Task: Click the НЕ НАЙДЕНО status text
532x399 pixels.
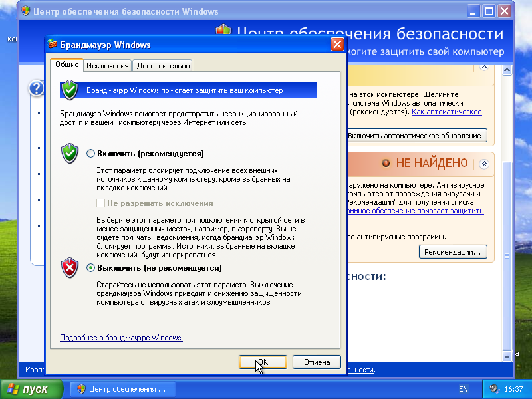Action: 432,163
